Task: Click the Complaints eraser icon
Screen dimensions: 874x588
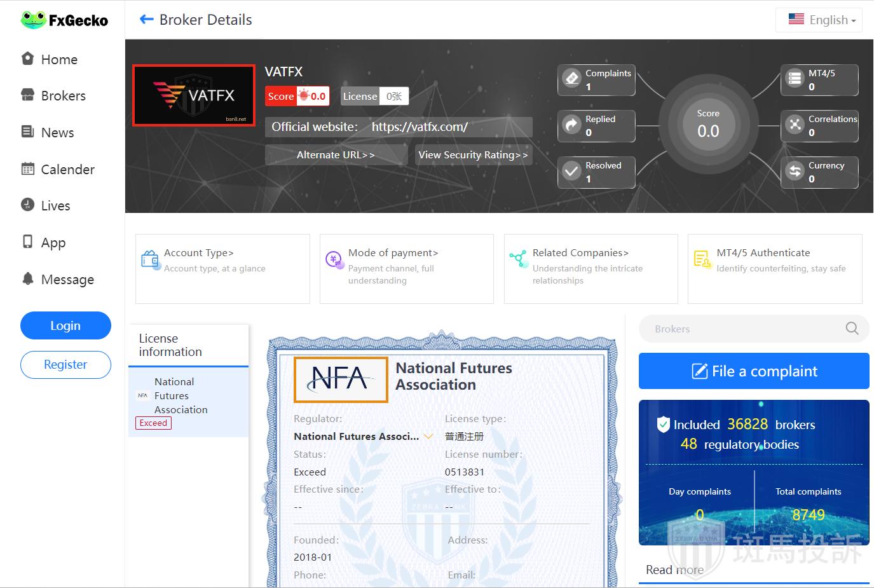Action: pos(572,79)
